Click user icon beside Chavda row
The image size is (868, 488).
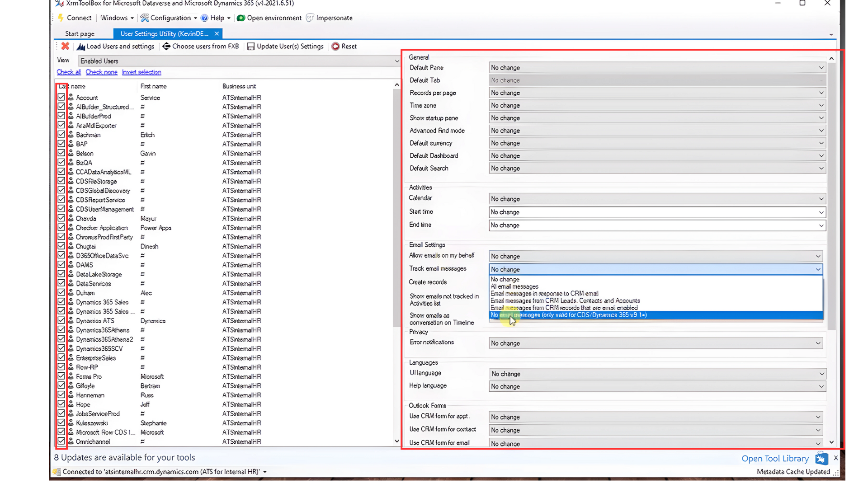[x=71, y=218]
